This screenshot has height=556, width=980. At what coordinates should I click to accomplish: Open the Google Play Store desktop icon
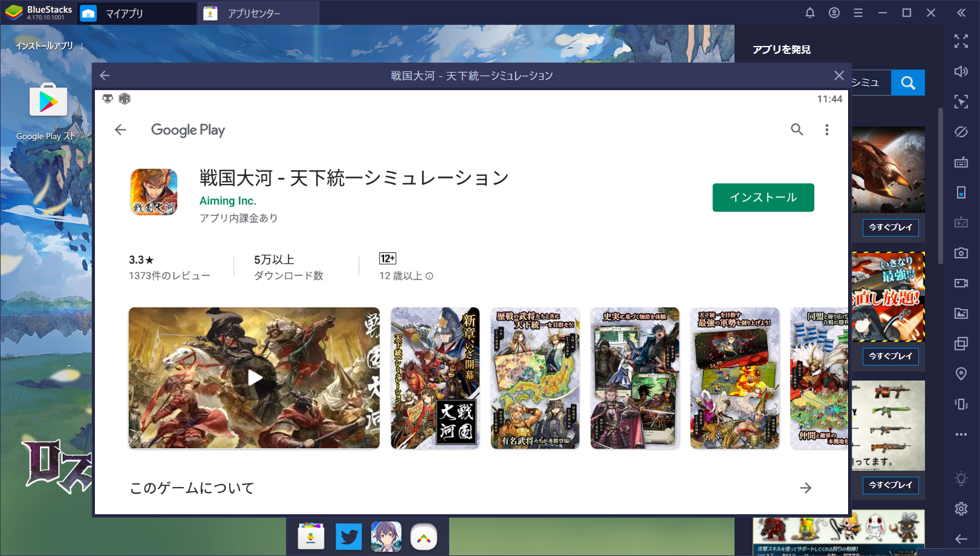coord(48,100)
